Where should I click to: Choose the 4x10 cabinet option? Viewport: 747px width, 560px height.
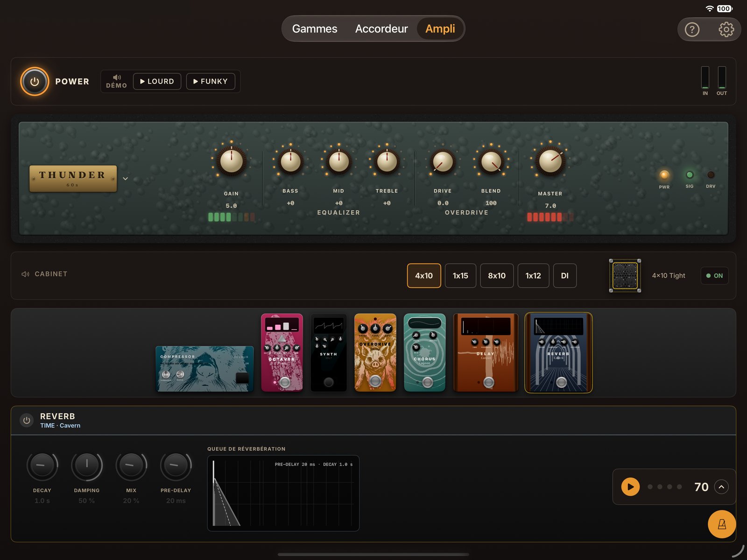click(424, 276)
